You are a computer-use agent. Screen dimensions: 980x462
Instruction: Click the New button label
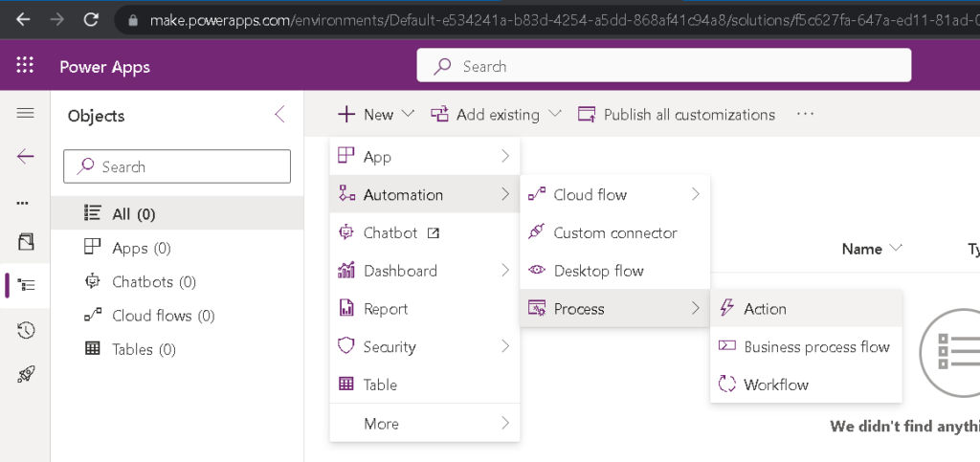coord(378,114)
